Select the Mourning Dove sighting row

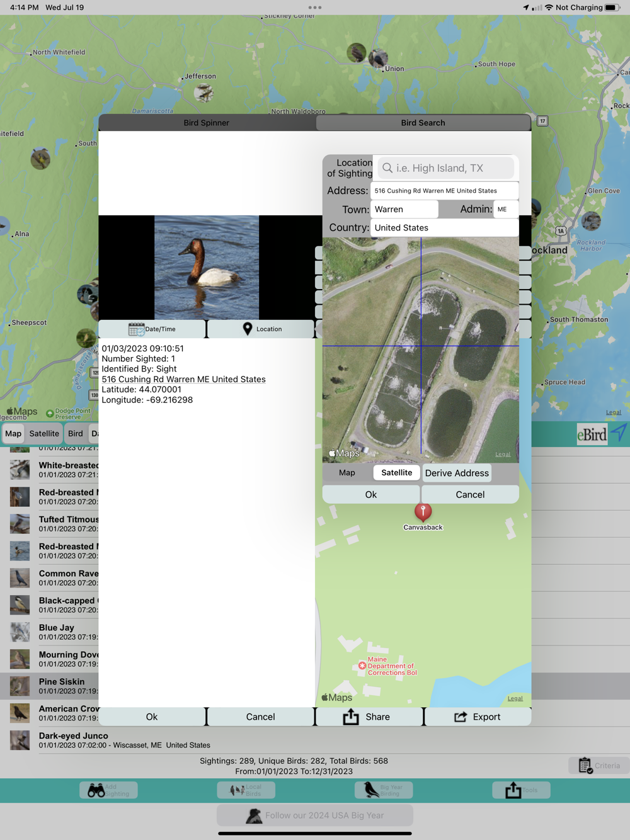pos(49,659)
